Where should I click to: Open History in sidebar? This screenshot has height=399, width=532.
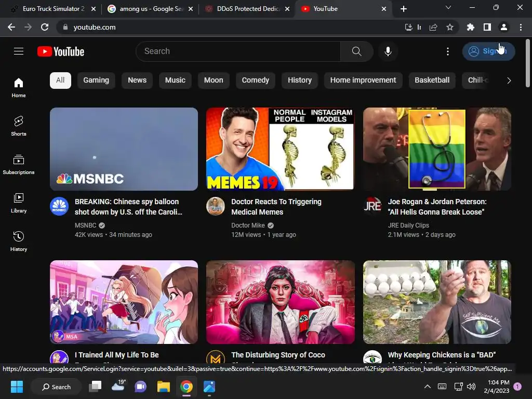click(19, 241)
